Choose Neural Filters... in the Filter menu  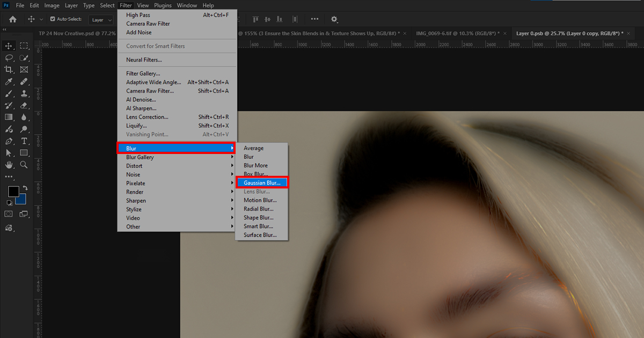click(x=177, y=60)
